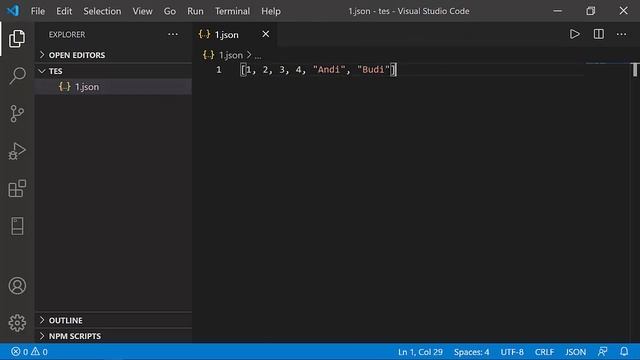Image resolution: width=640 pixels, height=360 pixels.
Task: Open the Manage gear settings icon
Action: [17, 323]
